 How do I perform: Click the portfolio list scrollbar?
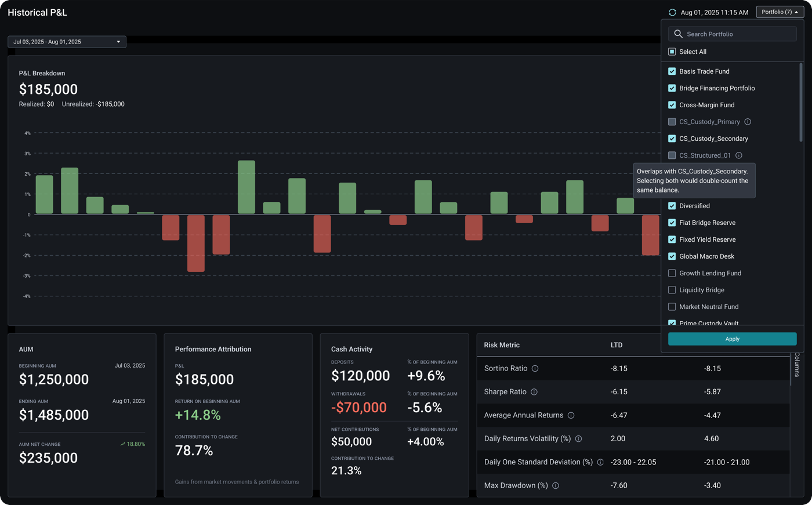(801, 102)
